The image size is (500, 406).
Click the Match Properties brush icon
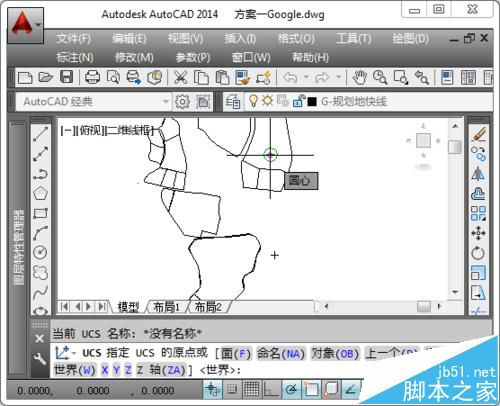pos(242,77)
